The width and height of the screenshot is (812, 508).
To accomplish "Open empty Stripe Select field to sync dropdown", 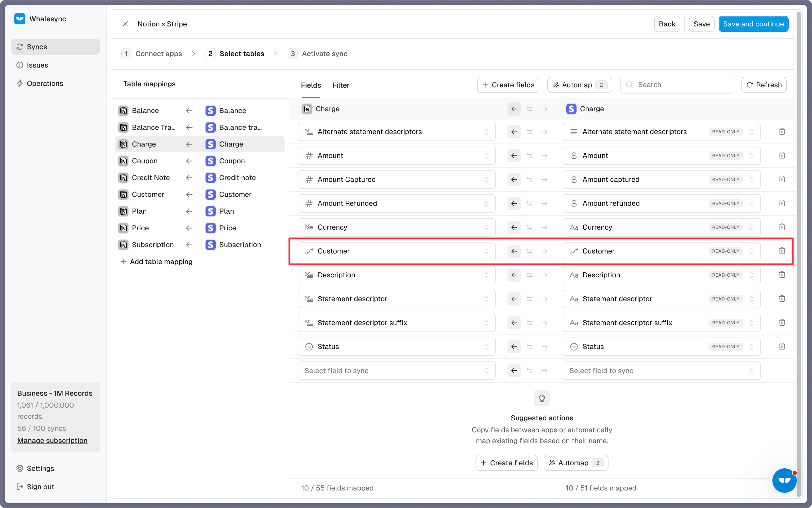I will (x=661, y=371).
